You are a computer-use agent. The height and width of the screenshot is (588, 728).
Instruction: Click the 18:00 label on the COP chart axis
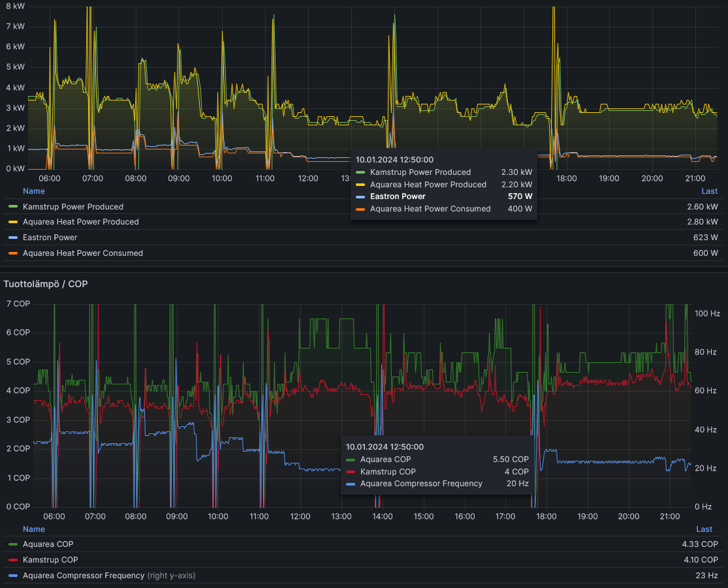[546, 516]
